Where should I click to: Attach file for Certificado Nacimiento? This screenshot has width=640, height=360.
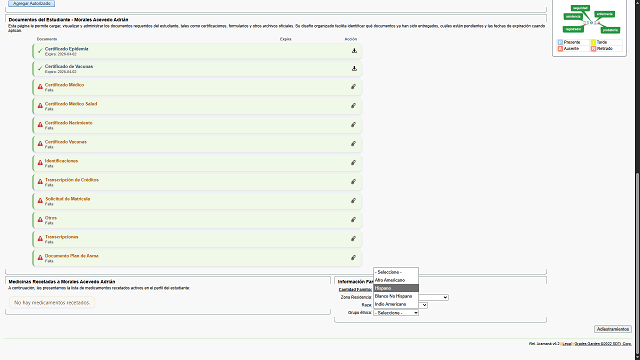coord(353,124)
